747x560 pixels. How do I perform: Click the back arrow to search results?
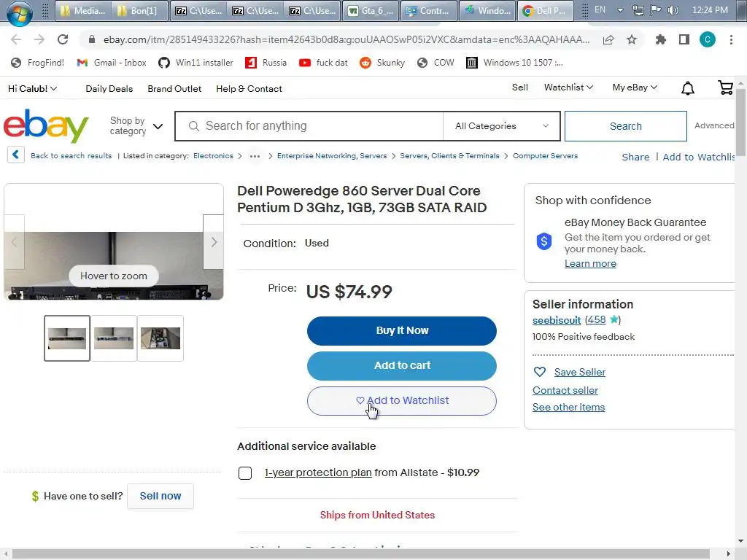tap(16, 155)
